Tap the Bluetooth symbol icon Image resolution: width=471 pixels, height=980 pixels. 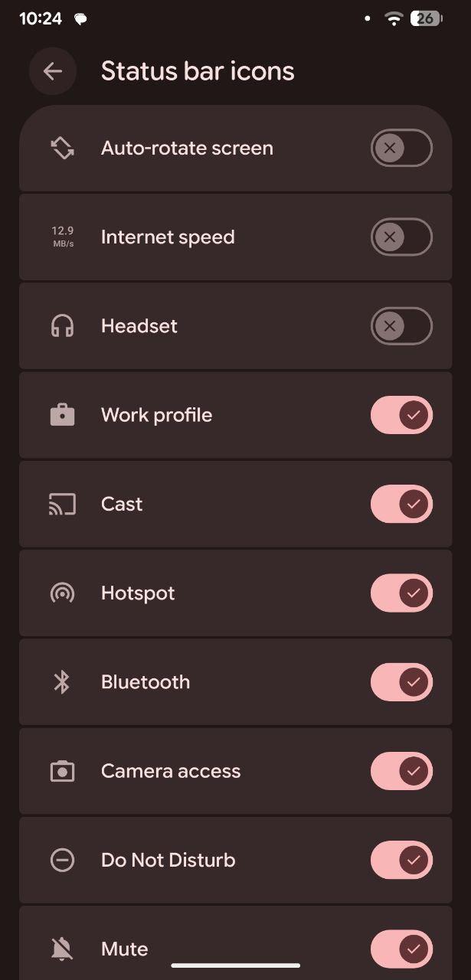point(62,681)
